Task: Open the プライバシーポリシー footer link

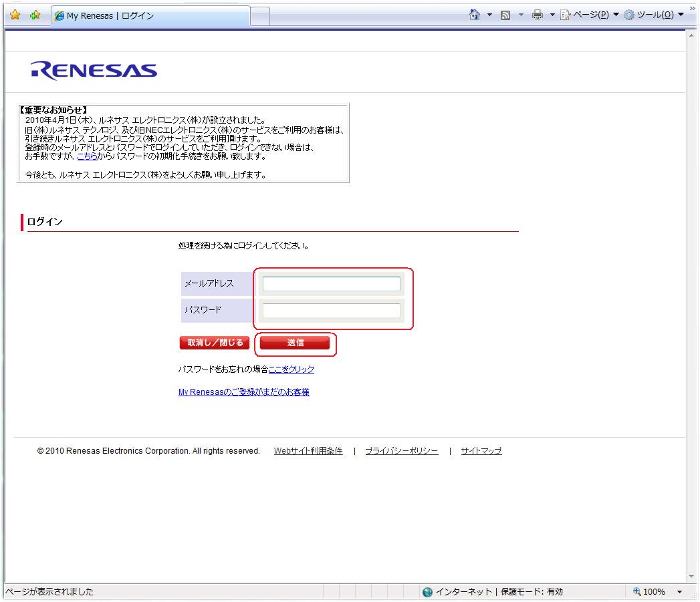Action: [x=401, y=451]
